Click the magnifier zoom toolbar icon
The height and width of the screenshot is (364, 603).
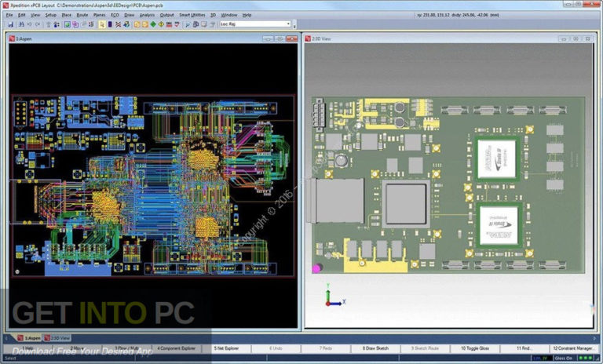click(188, 24)
